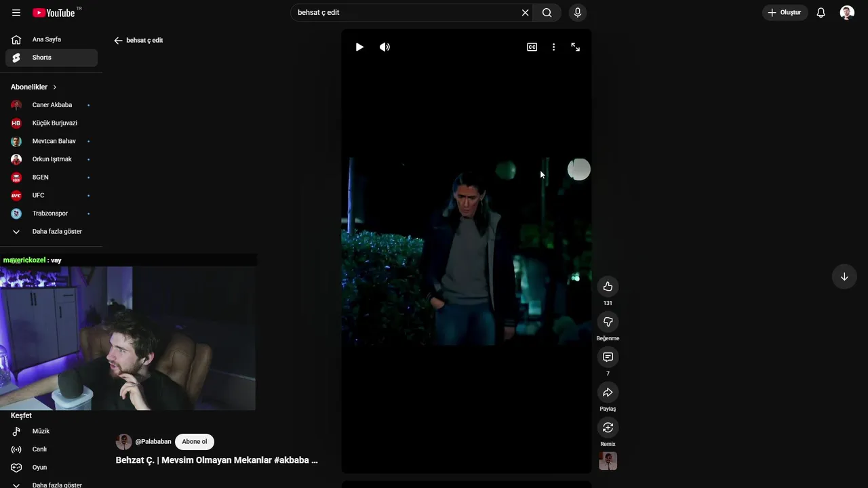Click the Shorts video frame

(x=467, y=251)
